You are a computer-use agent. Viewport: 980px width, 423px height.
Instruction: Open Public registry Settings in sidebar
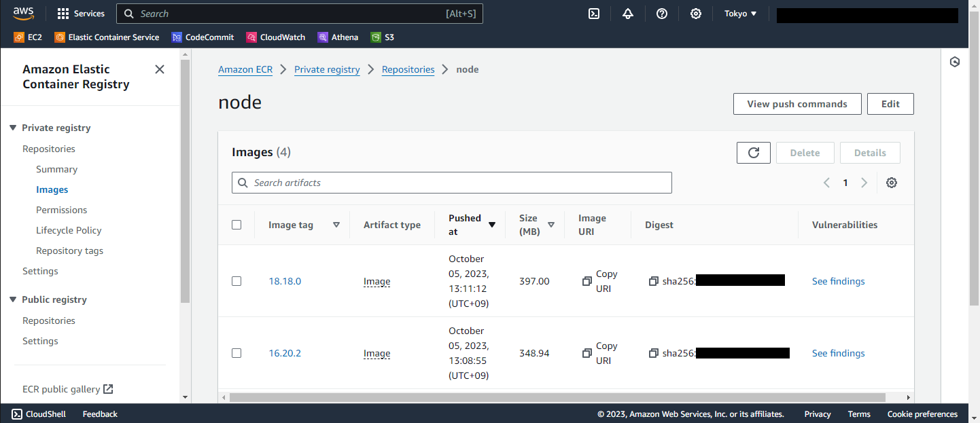40,341
